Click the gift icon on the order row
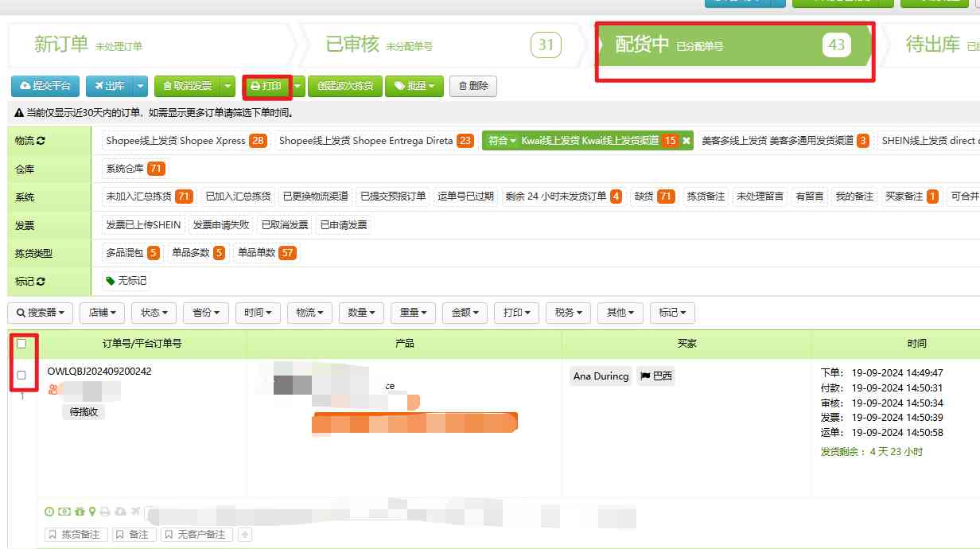The height and width of the screenshot is (549, 980). [80, 512]
